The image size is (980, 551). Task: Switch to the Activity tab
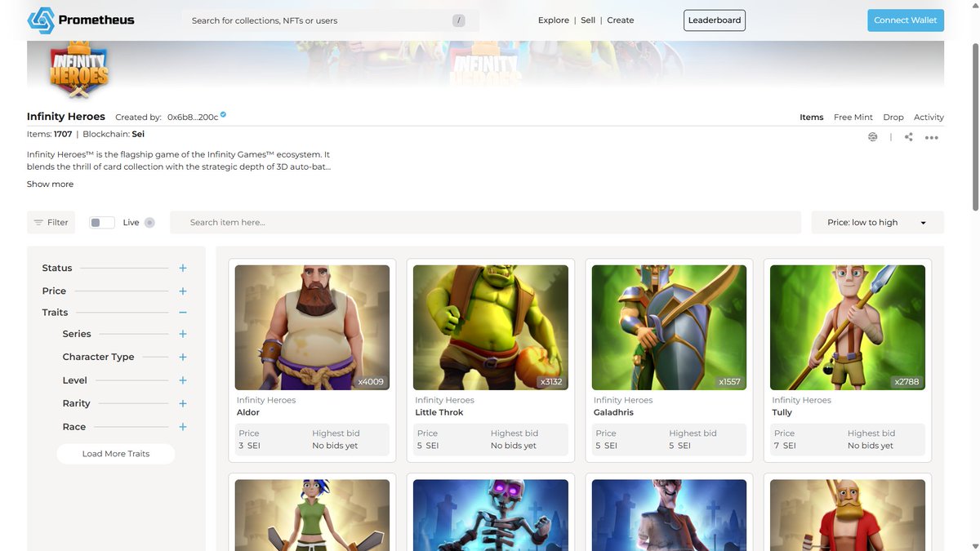tap(929, 118)
